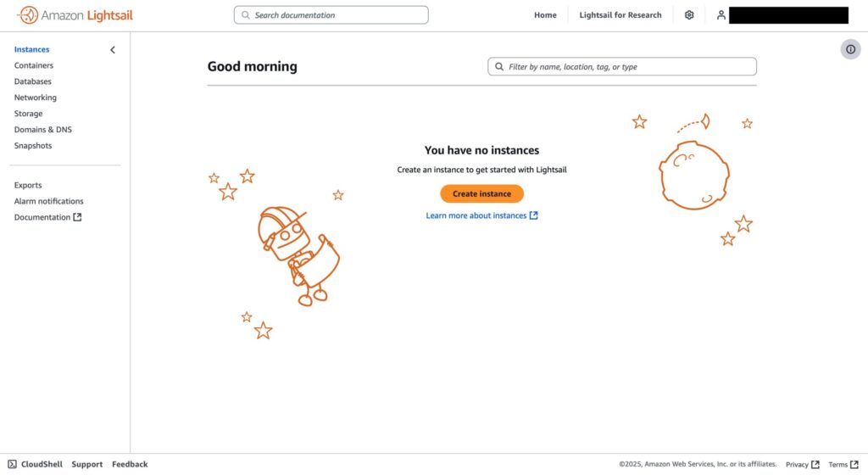
Task: Launch CloudShell from footer icon
Action: (x=12, y=464)
